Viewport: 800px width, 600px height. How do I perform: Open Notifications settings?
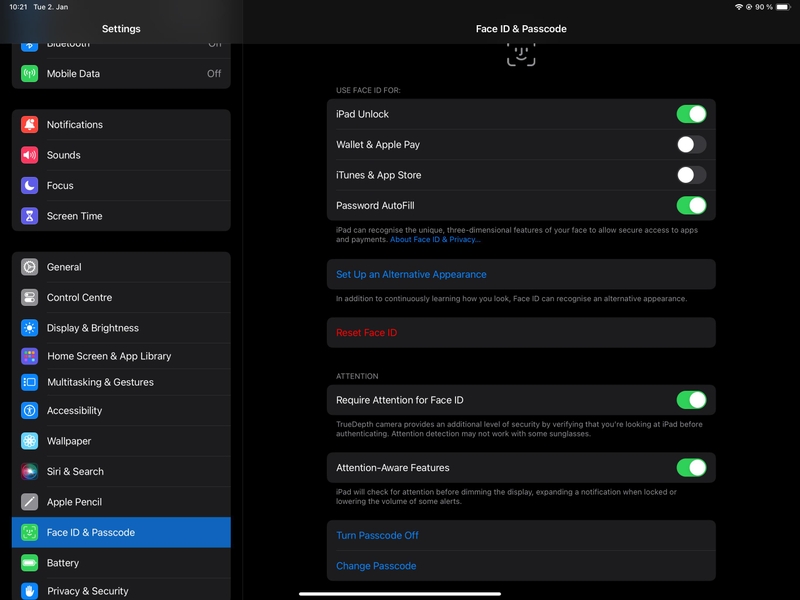121,124
